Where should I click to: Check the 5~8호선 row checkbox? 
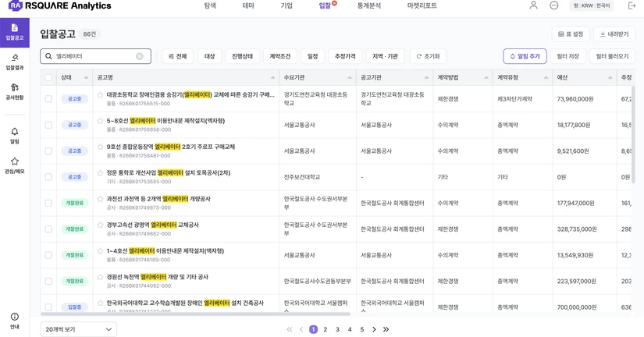click(48, 125)
